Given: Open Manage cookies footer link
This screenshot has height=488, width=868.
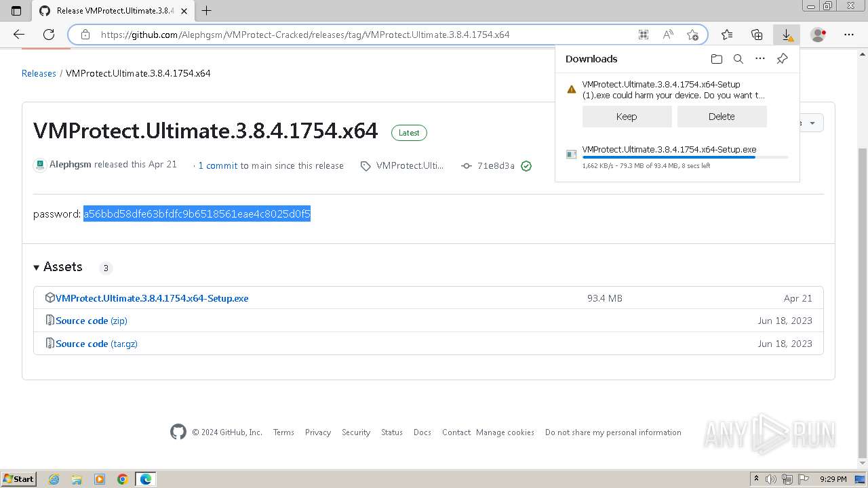Looking at the screenshot, I should pyautogui.click(x=505, y=432).
